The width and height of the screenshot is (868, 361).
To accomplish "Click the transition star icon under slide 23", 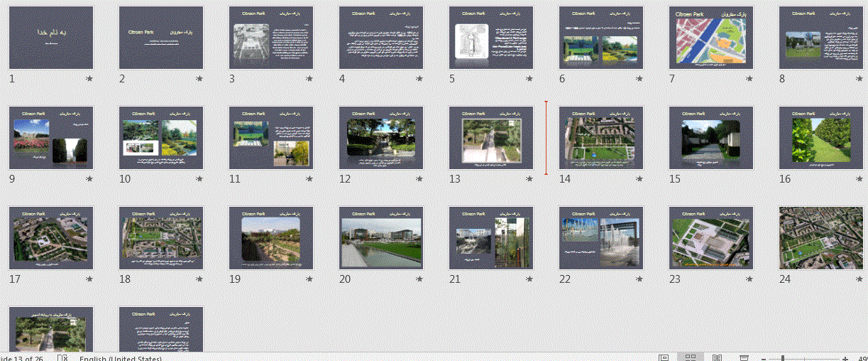I will coord(749,279).
